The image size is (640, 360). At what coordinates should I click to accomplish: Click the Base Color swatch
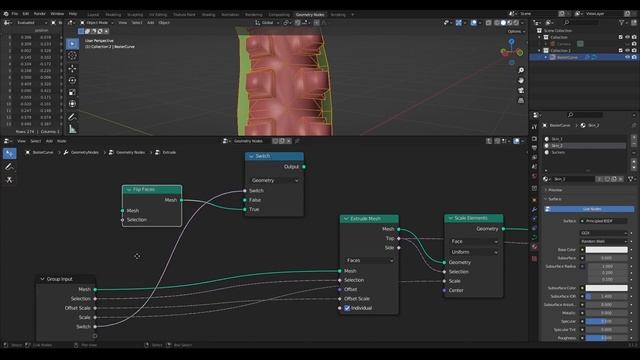[607, 250]
